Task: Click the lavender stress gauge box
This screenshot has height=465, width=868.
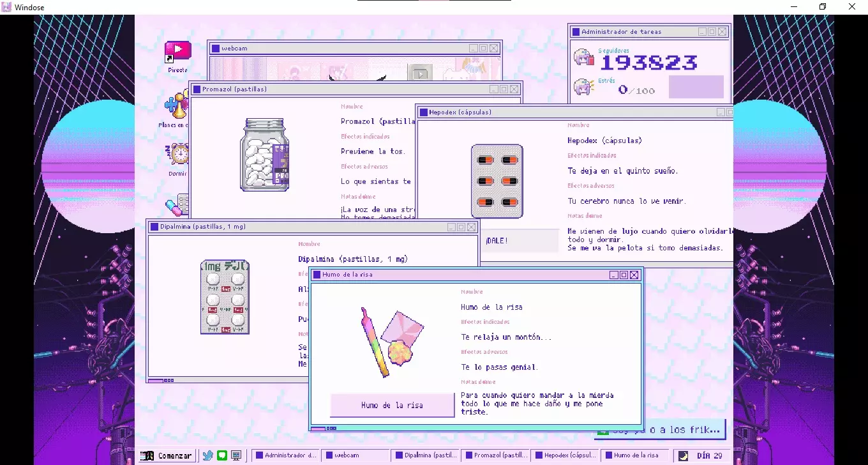Action: (696, 87)
